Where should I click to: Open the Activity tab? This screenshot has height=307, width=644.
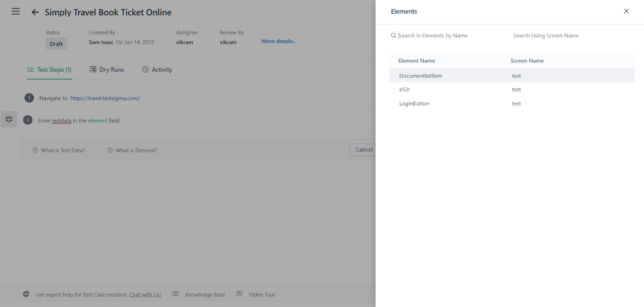(x=157, y=70)
